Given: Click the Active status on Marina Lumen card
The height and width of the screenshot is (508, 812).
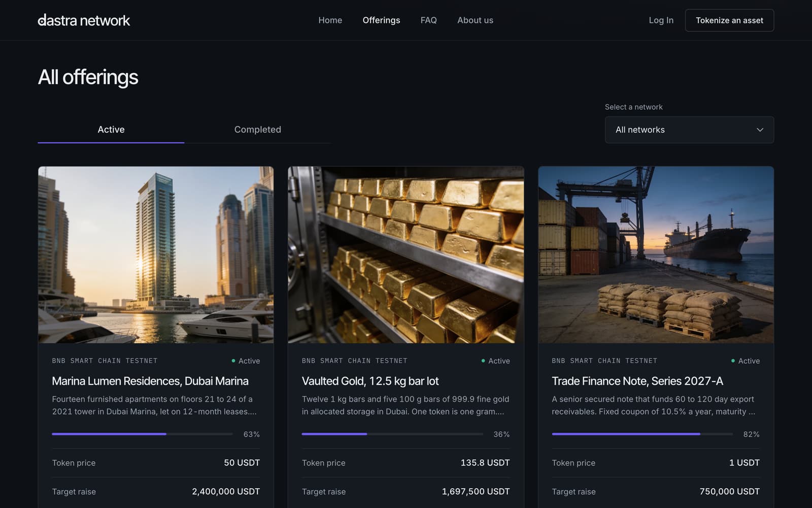Looking at the screenshot, I should click(x=246, y=361).
